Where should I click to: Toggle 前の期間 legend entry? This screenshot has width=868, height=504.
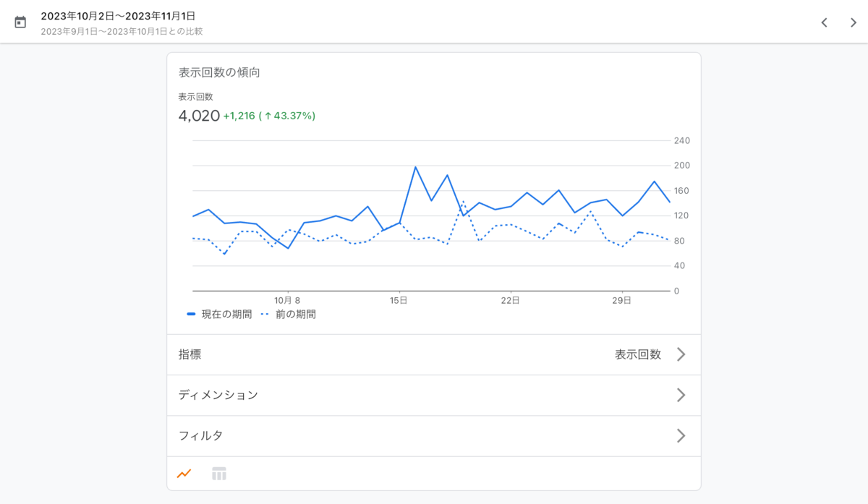pos(288,315)
